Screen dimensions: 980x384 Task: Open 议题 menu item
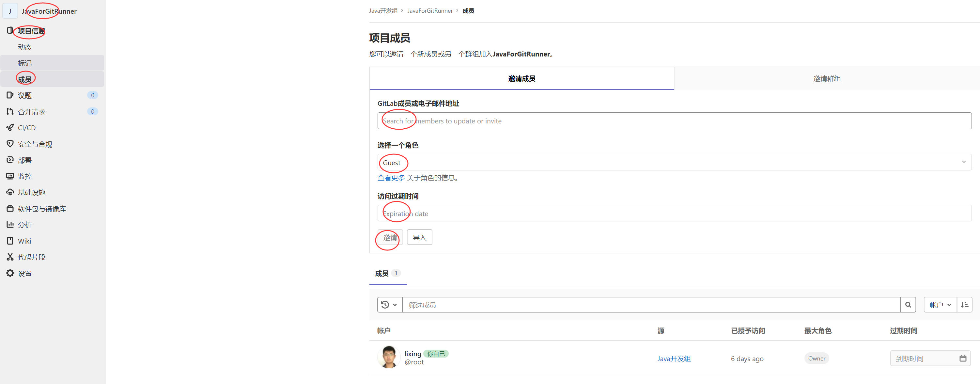[x=52, y=95]
